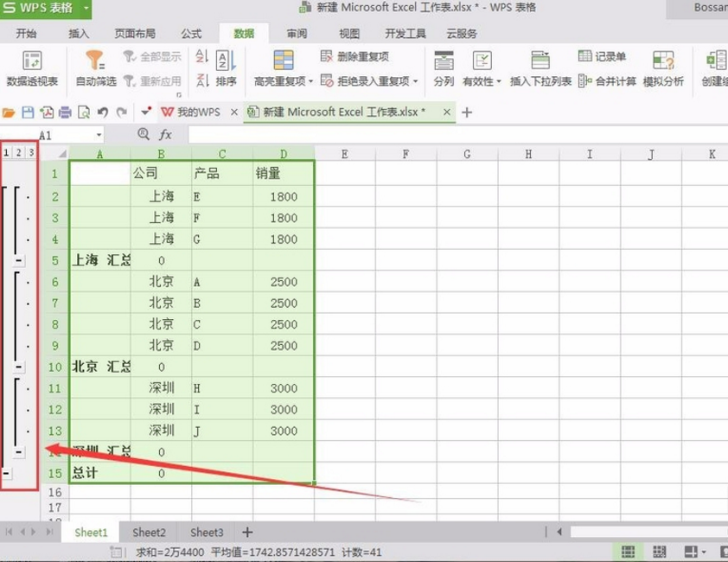Show outline level 2 only
Image resolution: width=728 pixels, height=562 pixels.
point(19,153)
